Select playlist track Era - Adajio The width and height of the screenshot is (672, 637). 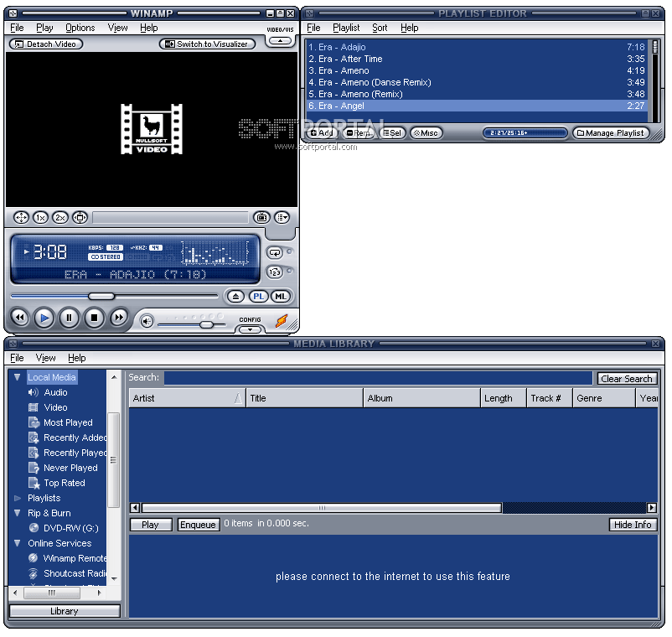476,47
